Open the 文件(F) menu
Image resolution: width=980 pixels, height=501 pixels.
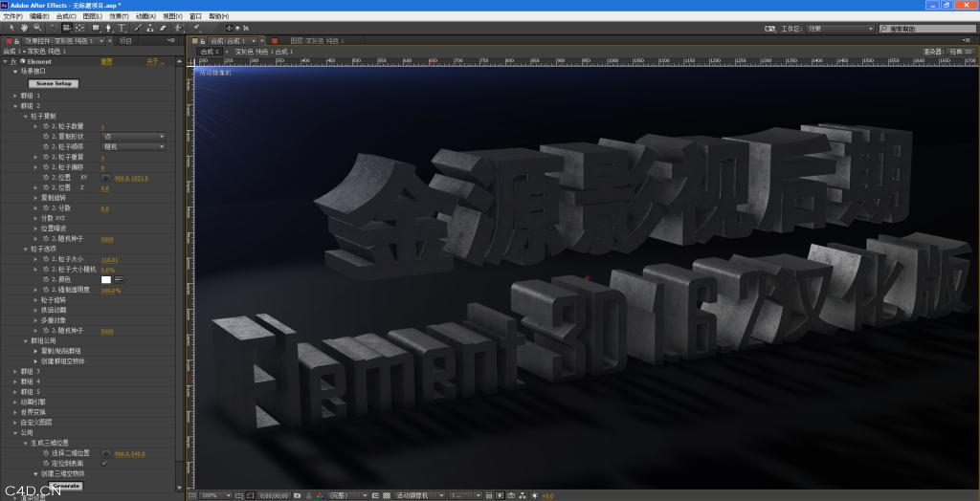point(13,16)
